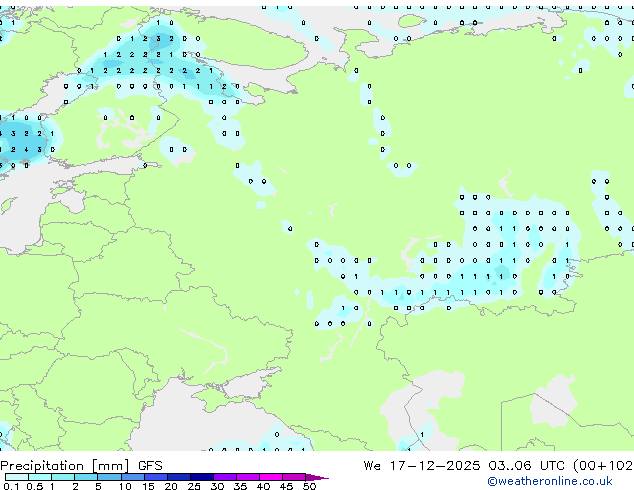Click the 0.1 to 0.5 mm legend swatch
The image size is (634, 490).
[17, 477]
